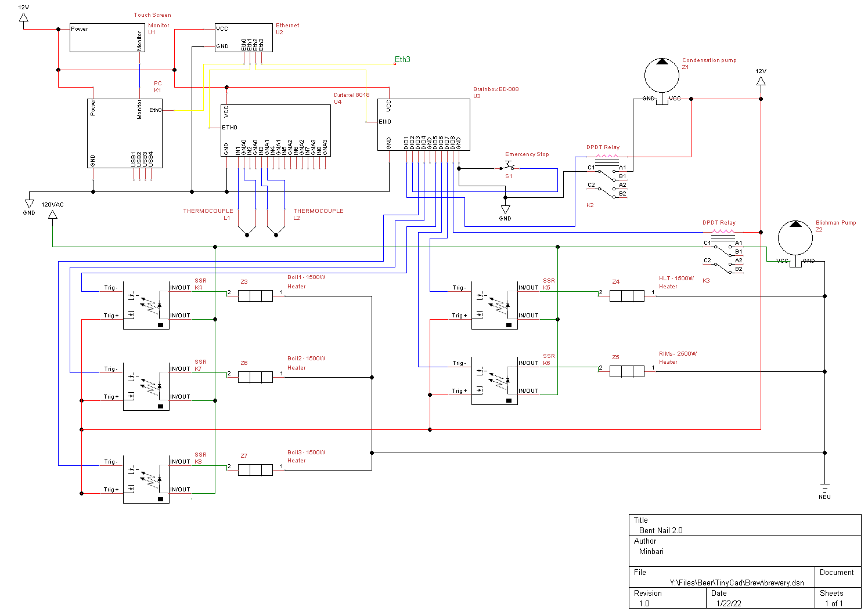Click the K2 relay reference label
The height and width of the screenshot is (615, 868).
(x=590, y=205)
